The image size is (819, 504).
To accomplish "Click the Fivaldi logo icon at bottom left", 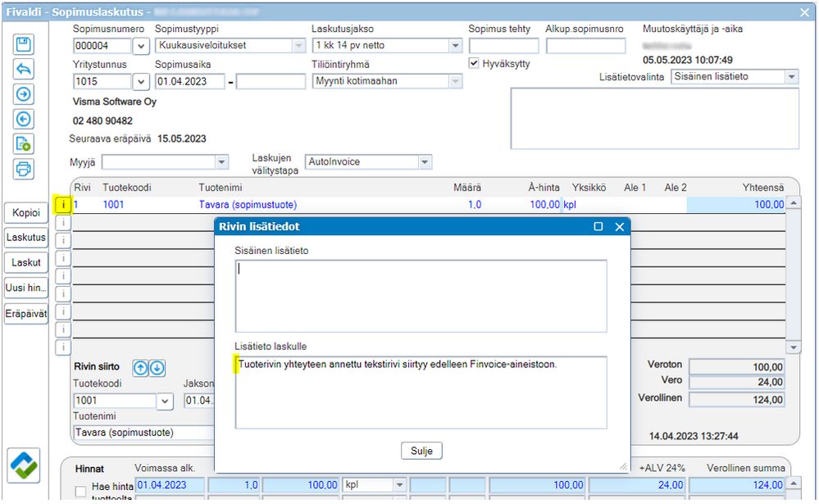I will [x=24, y=465].
